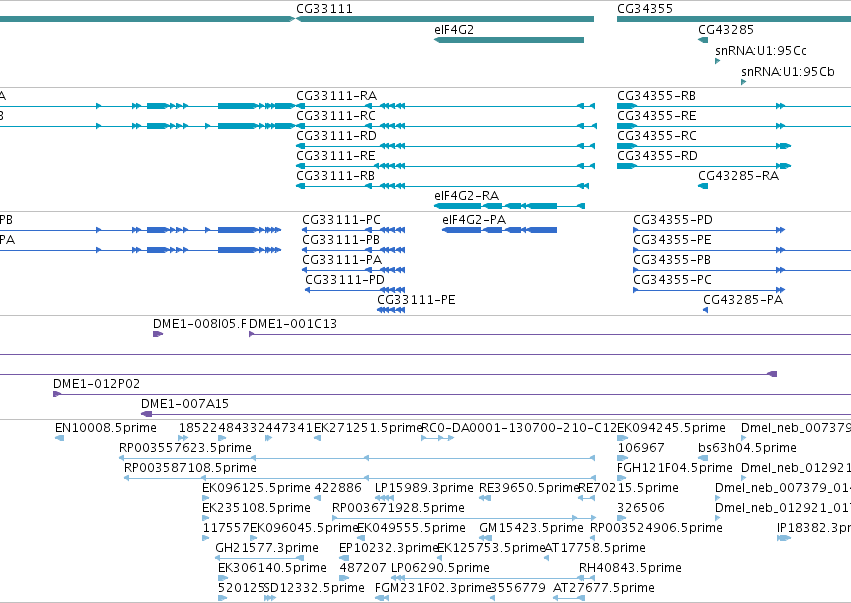Click protein CG34355-PD label
The width and height of the screenshot is (851, 603).
(673, 220)
